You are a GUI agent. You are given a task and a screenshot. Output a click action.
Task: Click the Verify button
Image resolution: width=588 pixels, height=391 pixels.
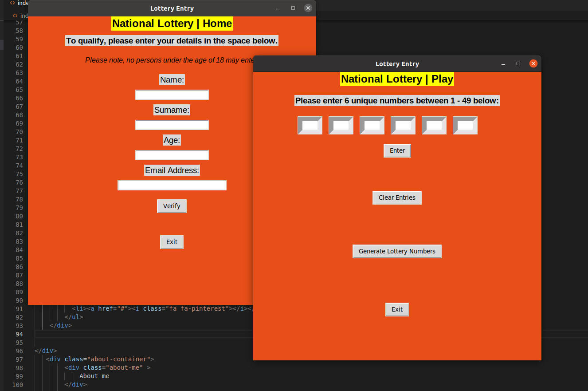pyautogui.click(x=172, y=206)
